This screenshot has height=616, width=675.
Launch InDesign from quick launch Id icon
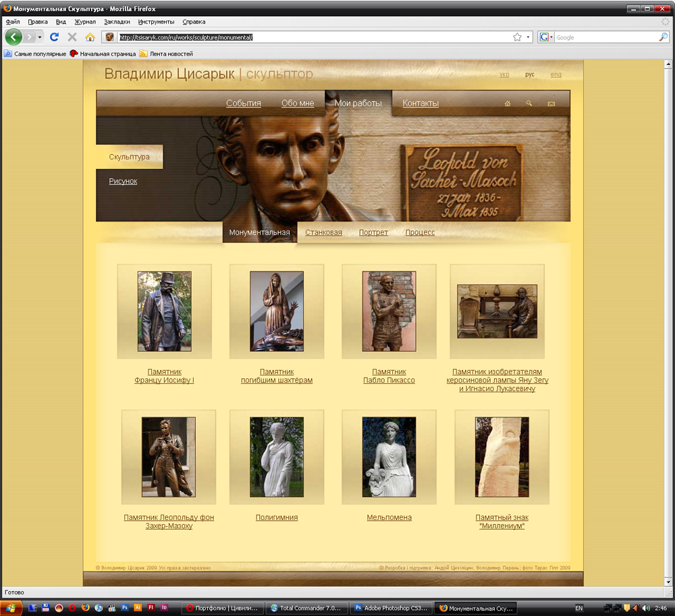tap(164, 608)
